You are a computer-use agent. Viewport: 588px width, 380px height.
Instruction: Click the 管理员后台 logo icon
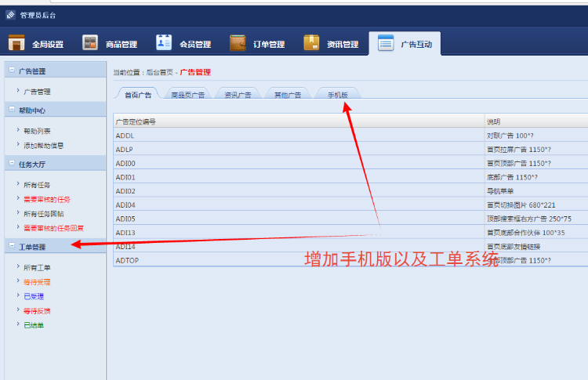click(10, 15)
